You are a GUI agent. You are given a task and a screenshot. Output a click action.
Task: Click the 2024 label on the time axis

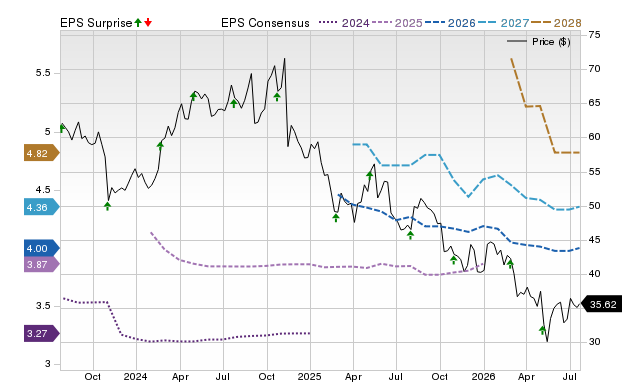click(136, 376)
